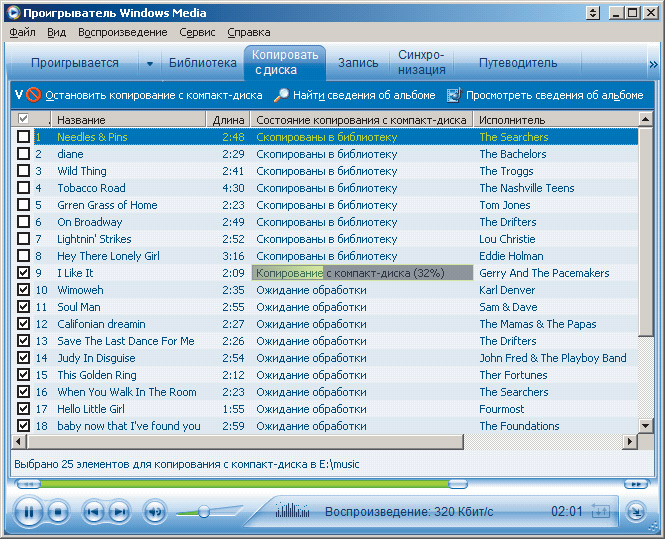The width and height of the screenshot is (665, 539).
Task: Mute sound with the speaker icon
Action: pyautogui.click(x=155, y=512)
